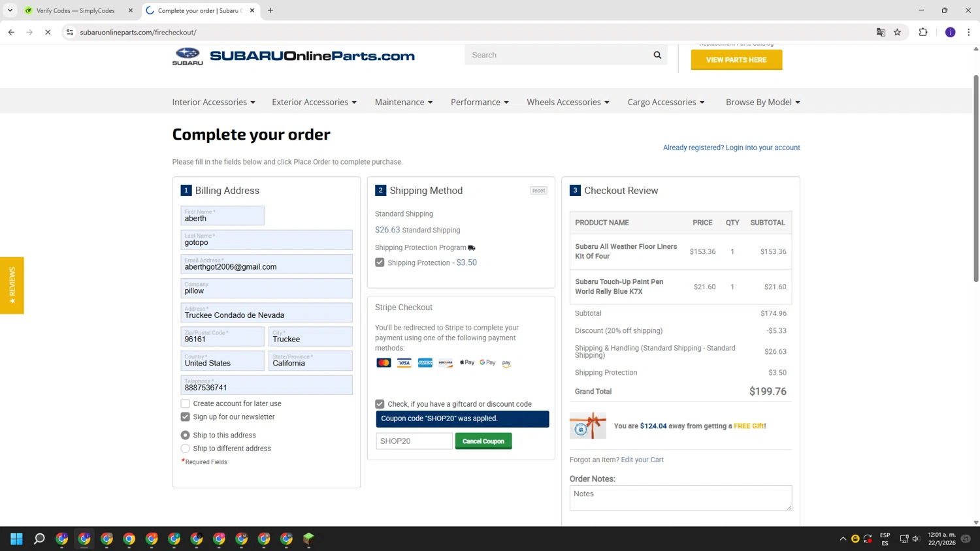Show hidden system tray icons

coord(843,539)
